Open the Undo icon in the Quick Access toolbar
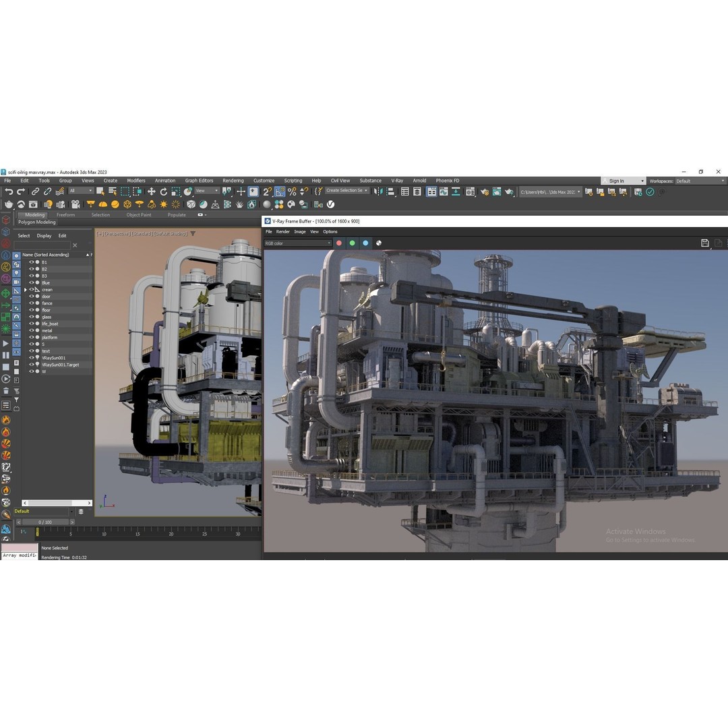This screenshot has height=728, width=728. coord(9,191)
